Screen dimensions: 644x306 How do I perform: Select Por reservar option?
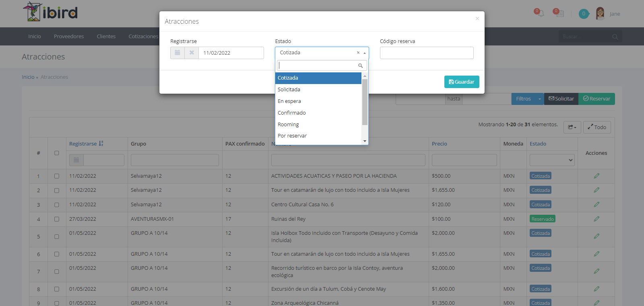(318, 136)
